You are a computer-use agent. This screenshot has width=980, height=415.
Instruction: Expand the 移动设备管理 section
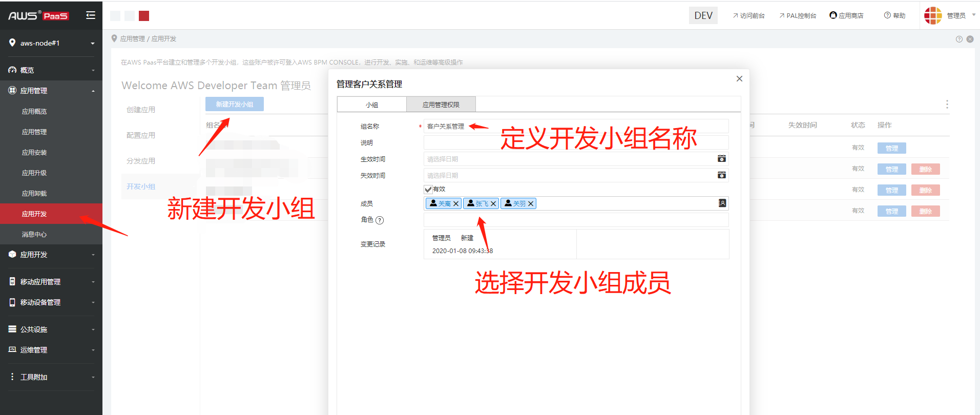tap(93, 302)
